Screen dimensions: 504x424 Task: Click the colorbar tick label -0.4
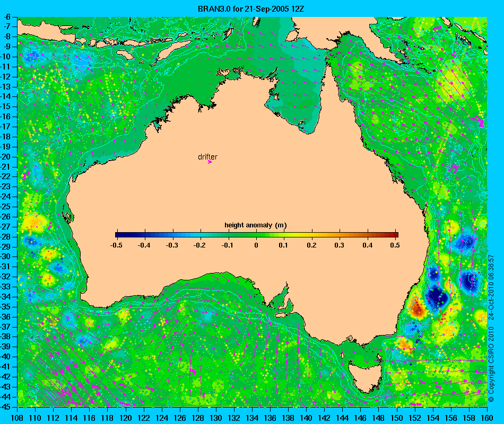pos(144,245)
